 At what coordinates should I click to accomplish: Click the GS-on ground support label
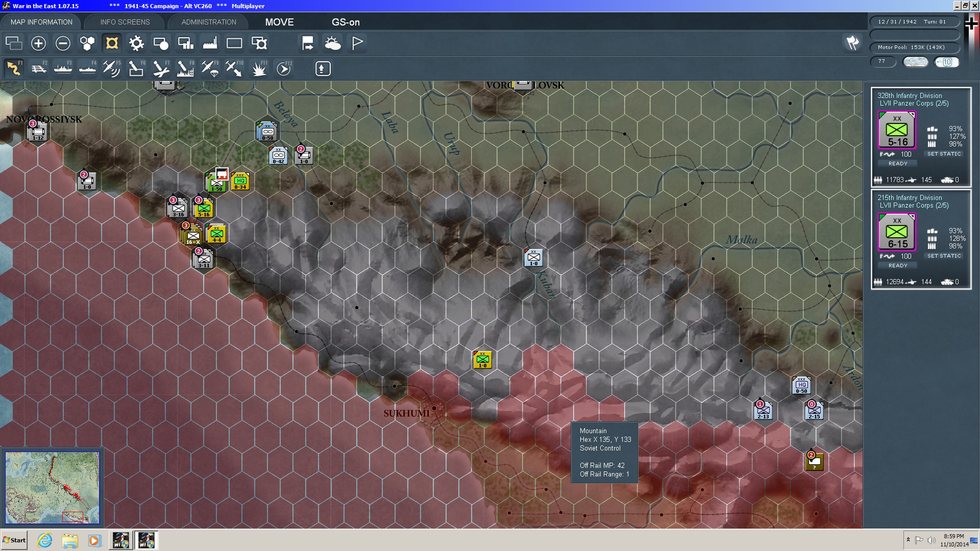pyautogui.click(x=346, y=22)
